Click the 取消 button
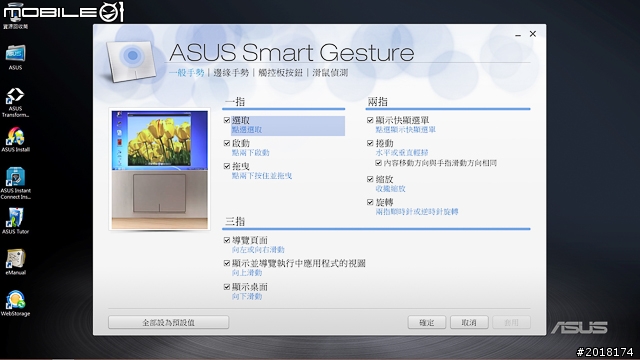The image size is (640, 360). 469,322
